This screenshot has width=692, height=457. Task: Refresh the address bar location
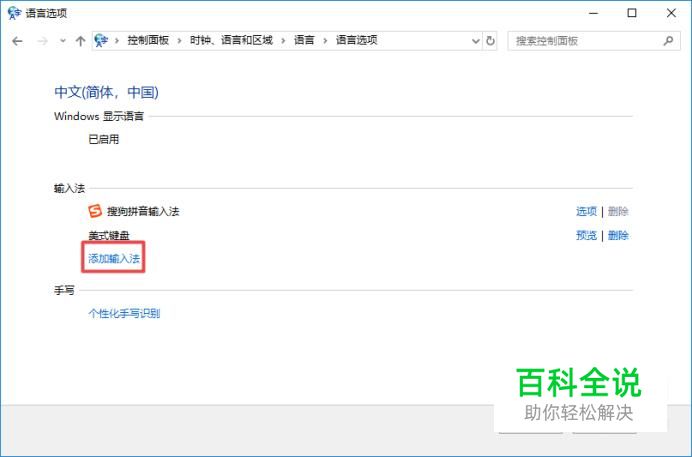[x=490, y=41]
